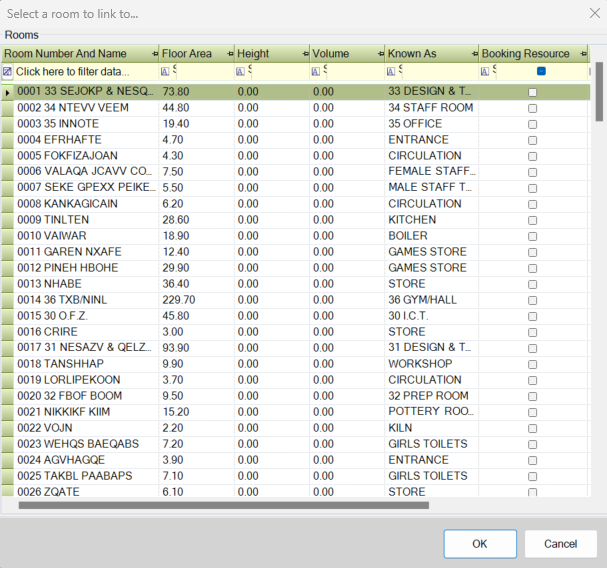Click the Floor Area filter condition icon
607x568 pixels.
(165, 72)
